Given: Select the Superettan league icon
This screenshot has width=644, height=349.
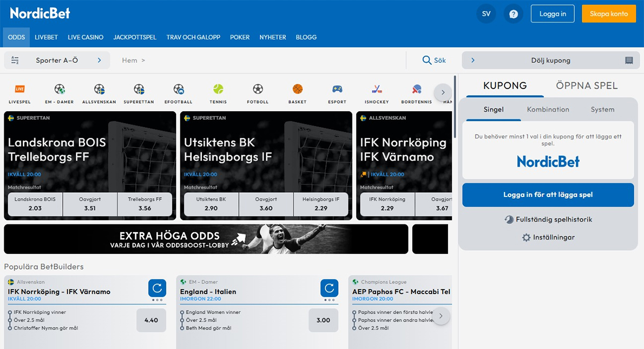Looking at the screenshot, I should click(x=139, y=89).
